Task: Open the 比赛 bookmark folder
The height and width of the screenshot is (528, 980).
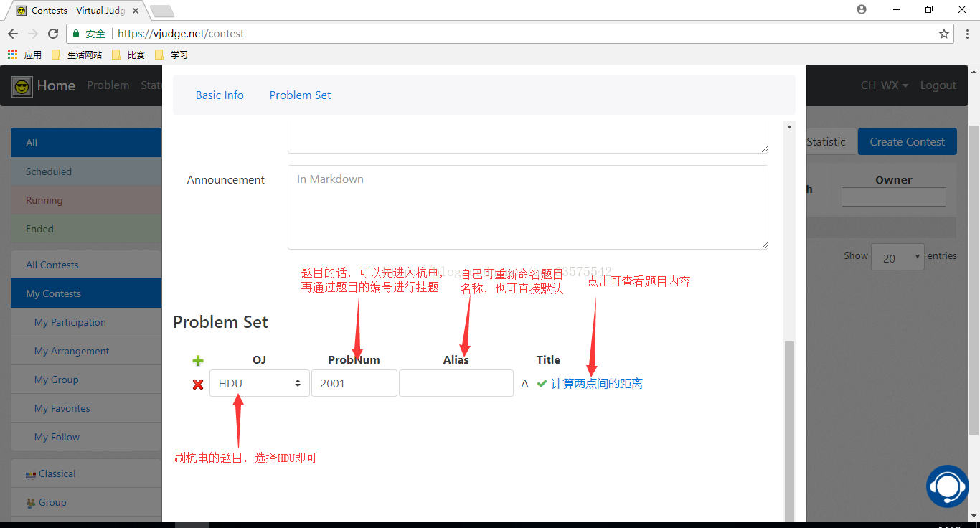Action: coord(128,55)
